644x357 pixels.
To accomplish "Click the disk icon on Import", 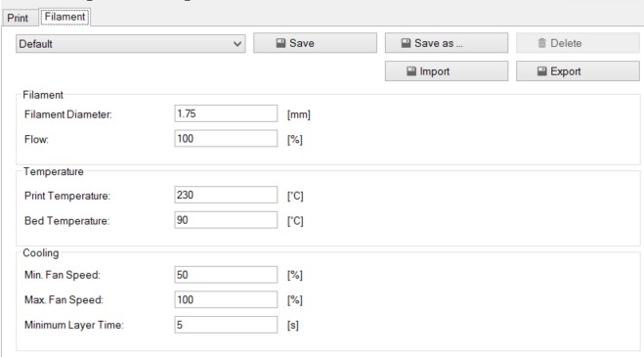I will coord(411,71).
